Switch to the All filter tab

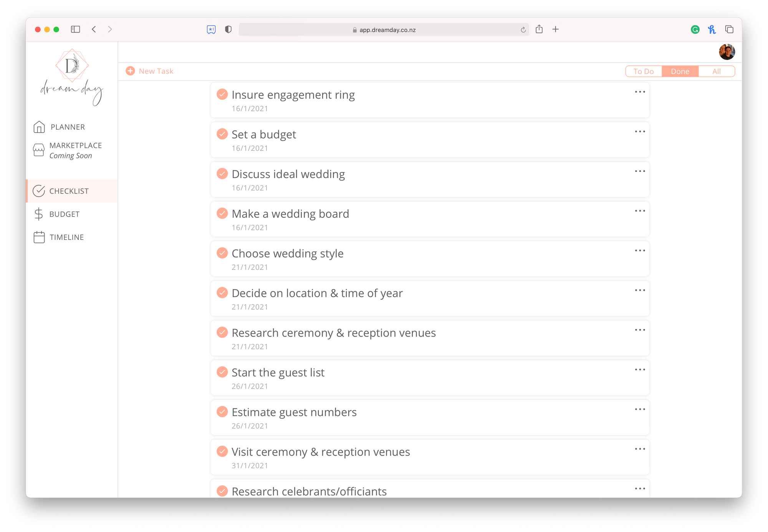pos(716,71)
